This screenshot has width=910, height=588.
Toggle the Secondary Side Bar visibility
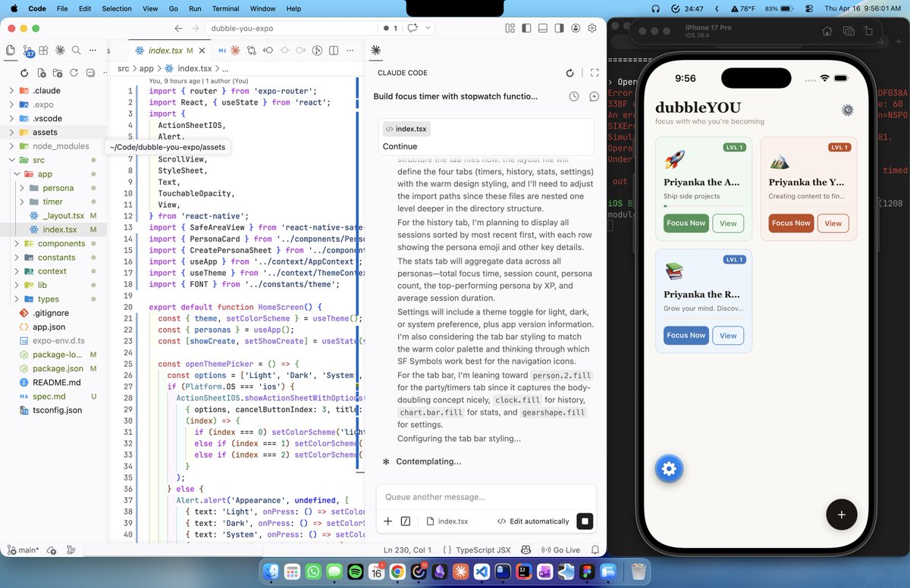tap(560, 28)
